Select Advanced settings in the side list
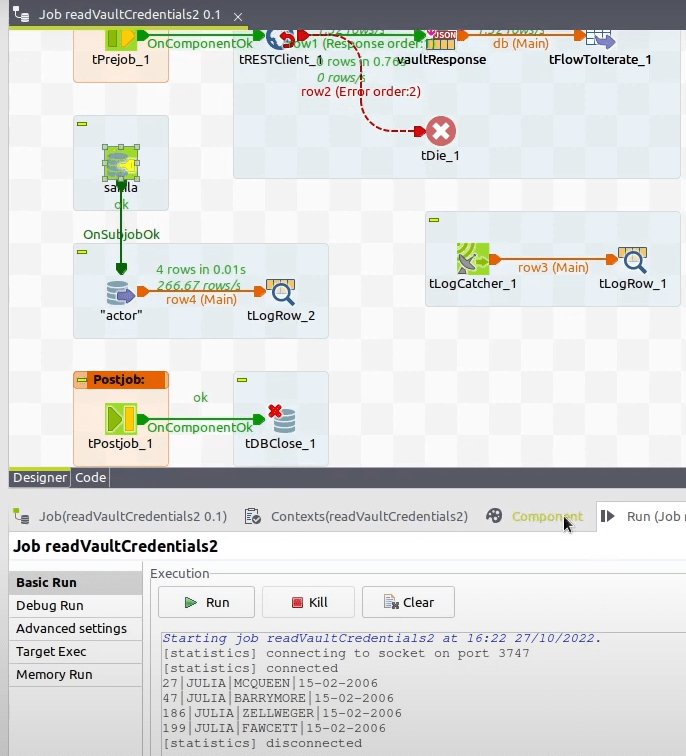686x756 pixels. tap(76, 629)
